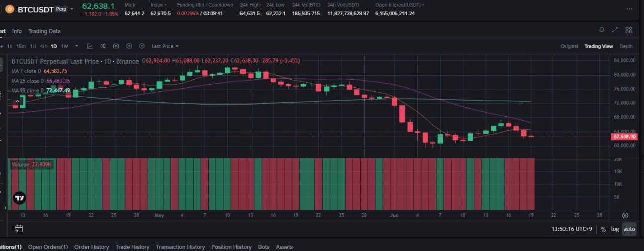
Task: Click the price-scale settings icon at bottom right
Action: tap(625, 215)
